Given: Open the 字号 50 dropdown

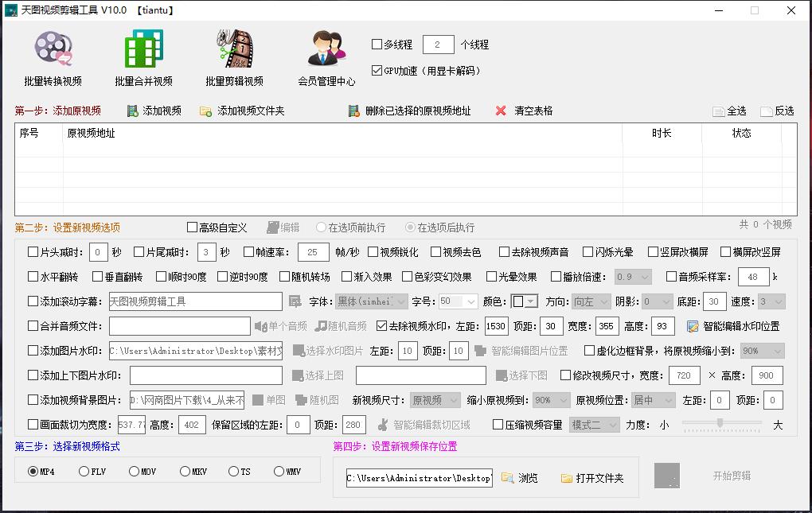Looking at the screenshot, I should pyautogui.click(x=459, y=301).
